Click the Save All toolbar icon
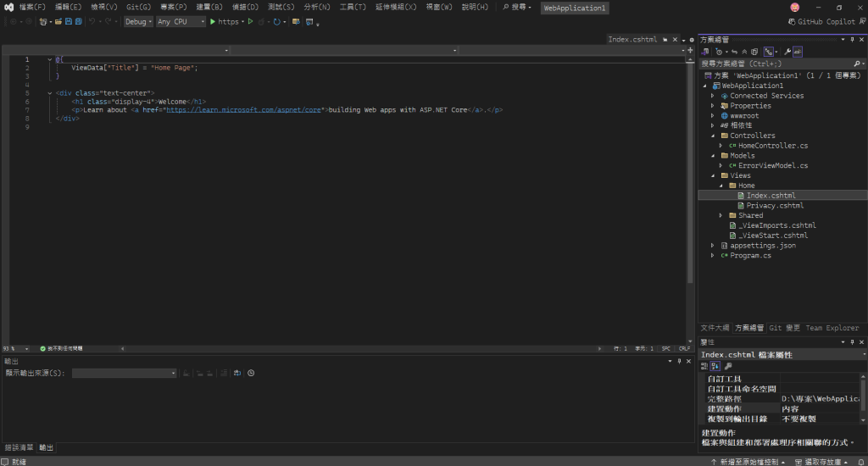Image resolution: width=868 pixels, height=466 pixels. point(79,21)
